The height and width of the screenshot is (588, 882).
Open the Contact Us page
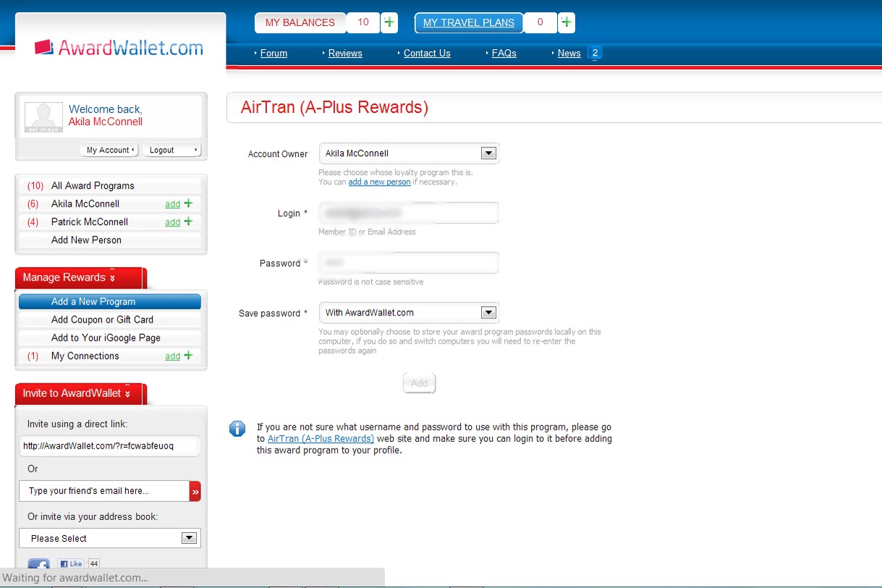coord(427,53)
